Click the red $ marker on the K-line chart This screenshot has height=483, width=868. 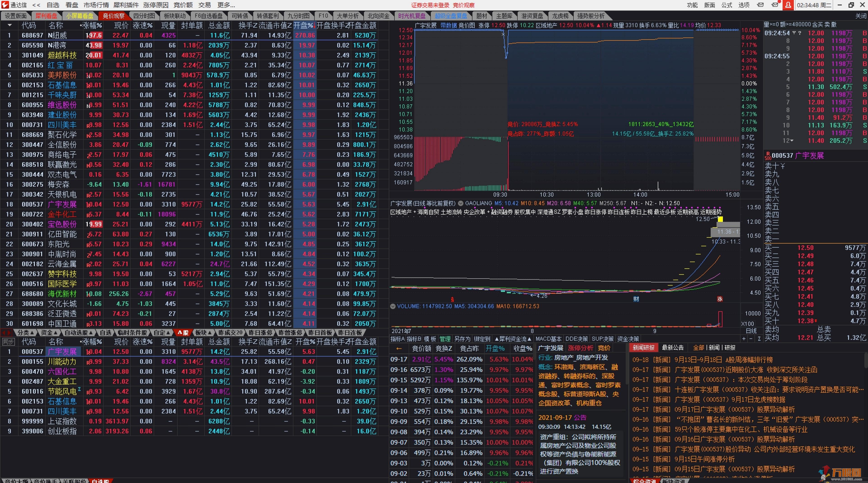coord(452,299)
